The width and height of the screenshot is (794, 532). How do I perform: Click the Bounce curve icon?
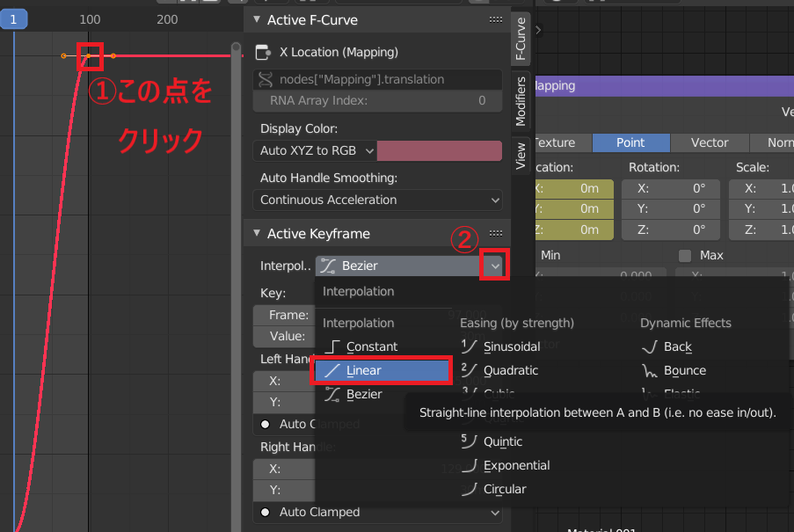pyautogui.click(x=649, y=370)
